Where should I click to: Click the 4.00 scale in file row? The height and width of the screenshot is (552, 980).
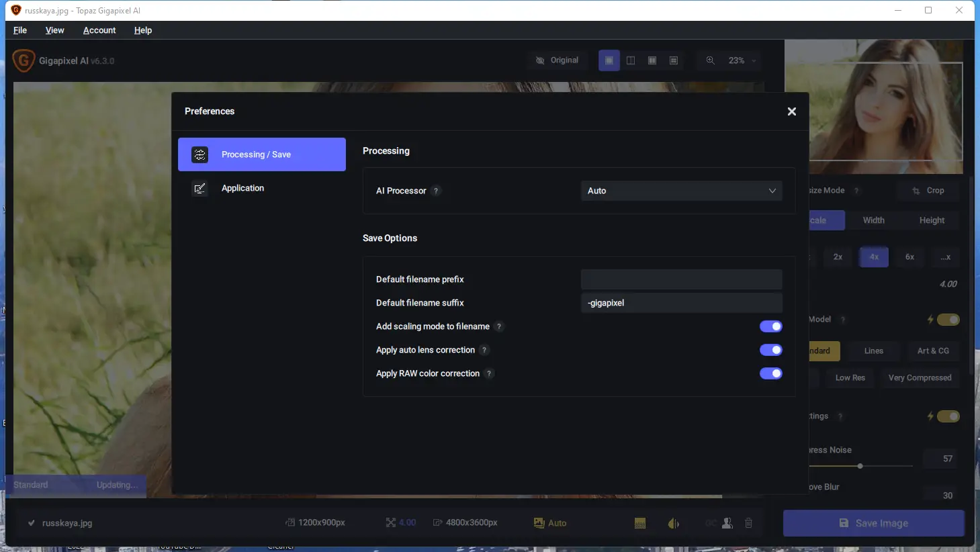[408, 522]
